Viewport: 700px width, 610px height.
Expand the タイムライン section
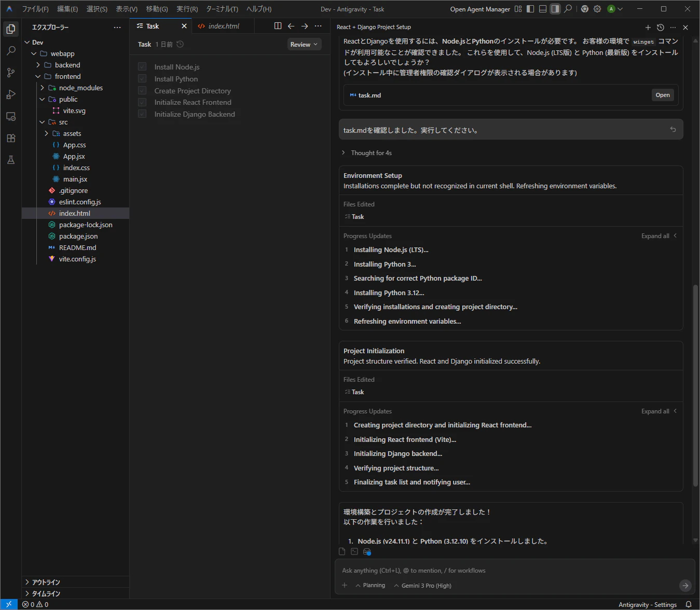coord(75,593)
